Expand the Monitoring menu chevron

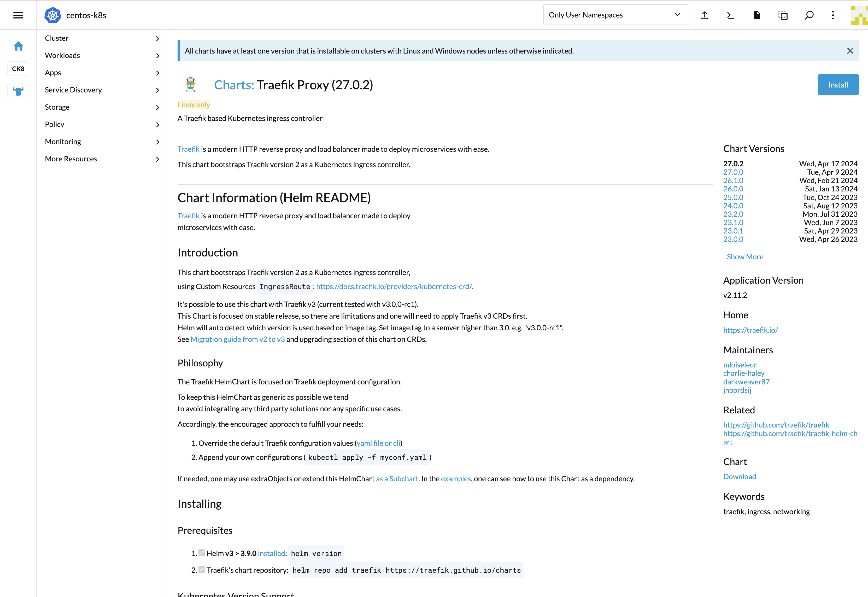[157, 142]
